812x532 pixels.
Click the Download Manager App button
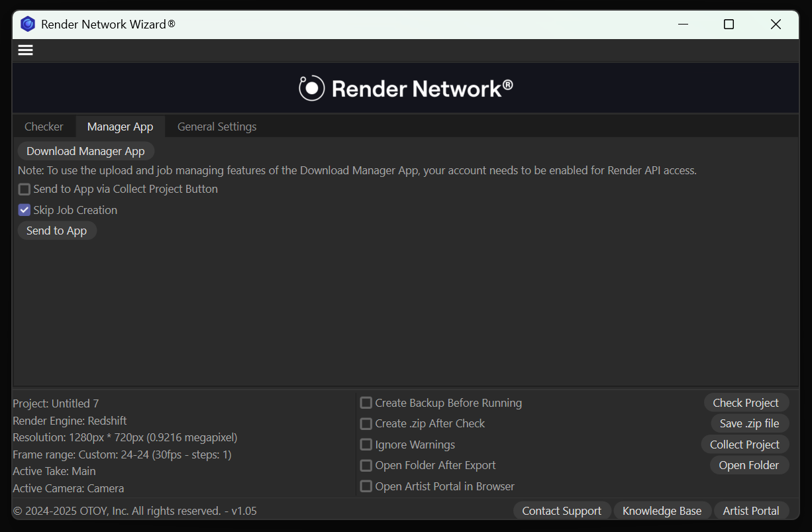(85, 151)
